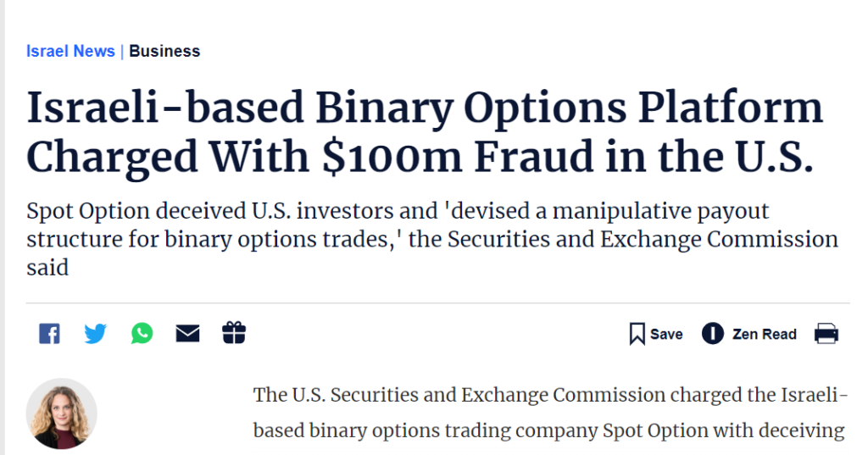Click the Spot Option subheadline text
Image resolution: width=868 pixels, height=455 pixels.
click(432, 239)
